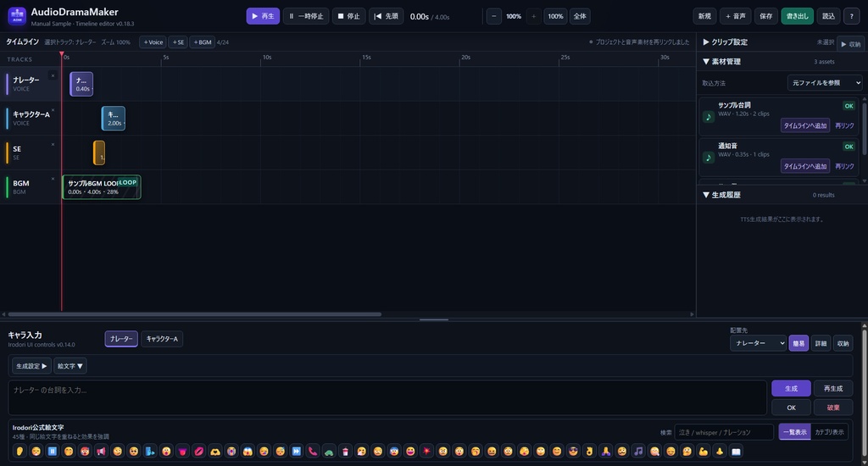Add a BGM track
Screen dimensions: 868x466
[x=202, y=42]
